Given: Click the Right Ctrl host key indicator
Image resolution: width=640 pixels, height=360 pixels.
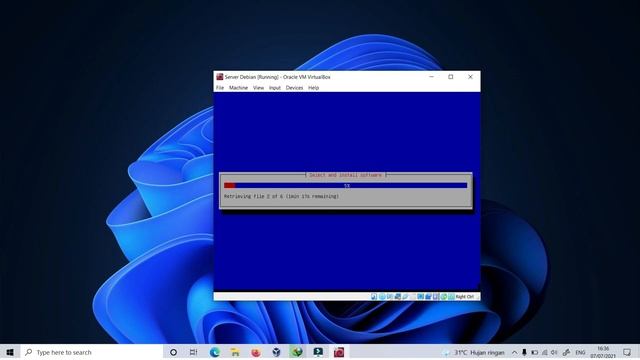Looking at the screenshot, I should 464,297.
